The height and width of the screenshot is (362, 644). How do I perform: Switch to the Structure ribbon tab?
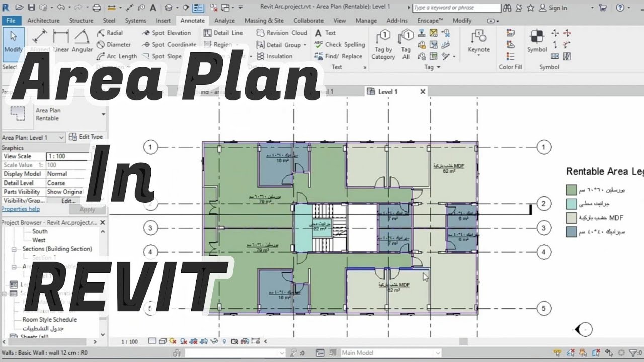81,21
